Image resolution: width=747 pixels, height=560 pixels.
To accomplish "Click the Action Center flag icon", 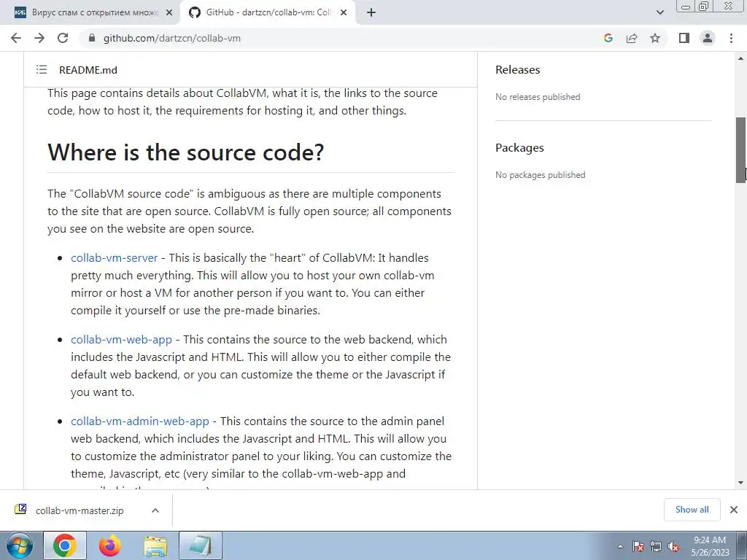I will (638, 546).
